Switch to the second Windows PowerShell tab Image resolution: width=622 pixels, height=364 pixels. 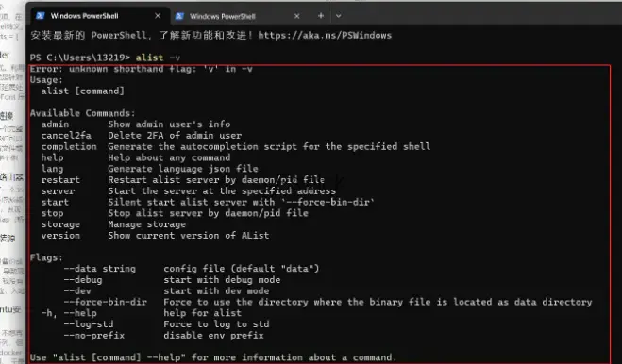(238, 16)
